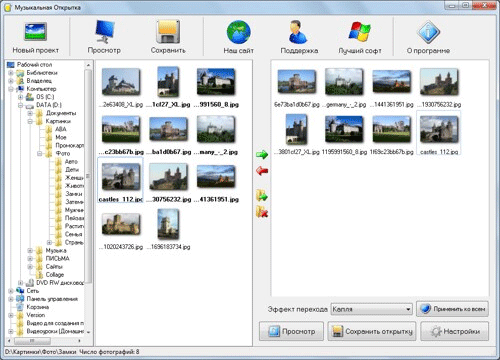Select the Version folder in tree

click(x=36, y=315)
